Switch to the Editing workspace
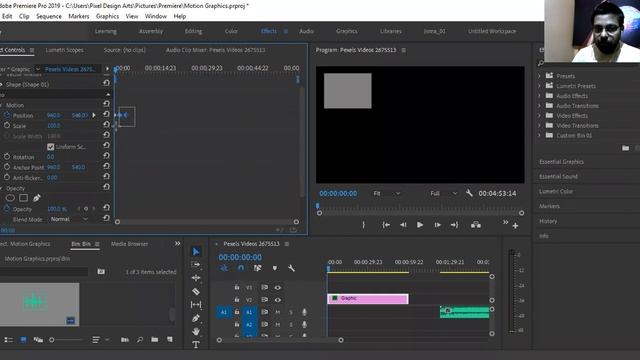This screenshot has width=640, height=360. 193,31
